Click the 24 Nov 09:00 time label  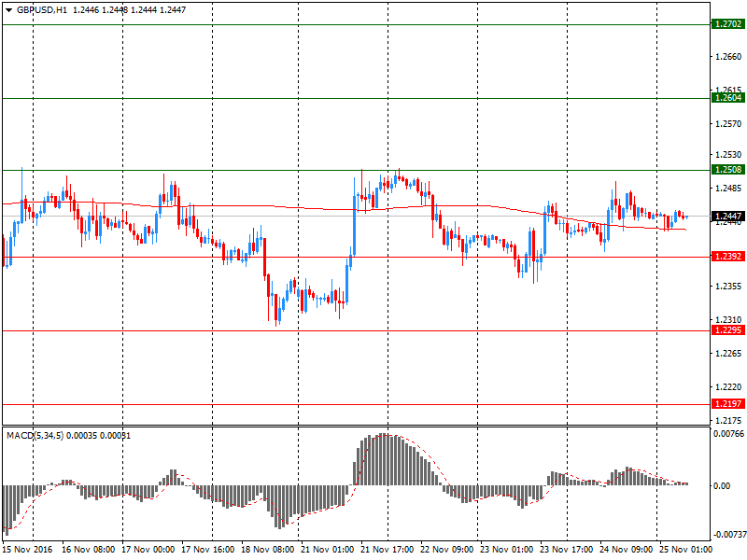[x=626, y=550]
